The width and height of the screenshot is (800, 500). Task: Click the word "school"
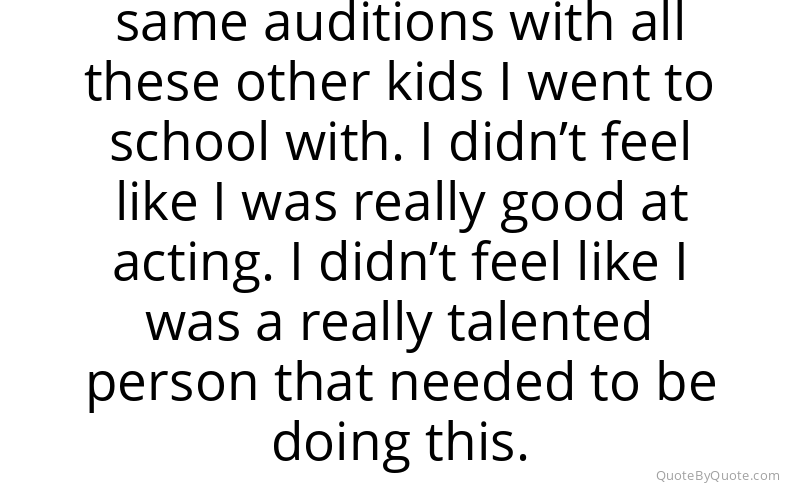tap(189, 141)
